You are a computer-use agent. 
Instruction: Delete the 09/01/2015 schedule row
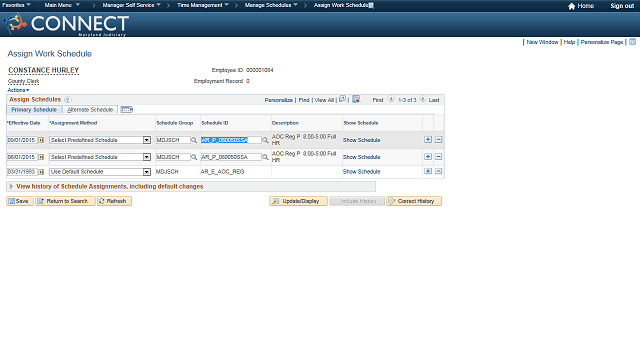coord(438,140)
